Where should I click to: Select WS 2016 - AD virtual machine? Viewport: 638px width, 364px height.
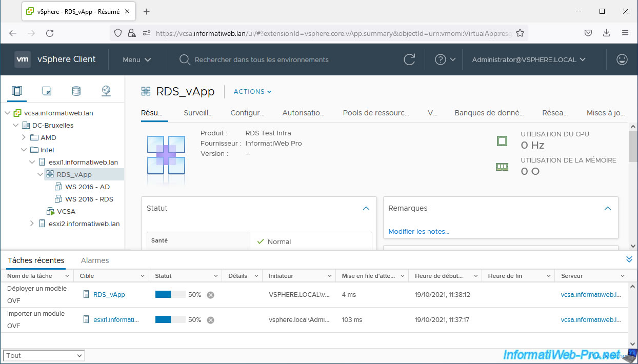click(87, 187)
